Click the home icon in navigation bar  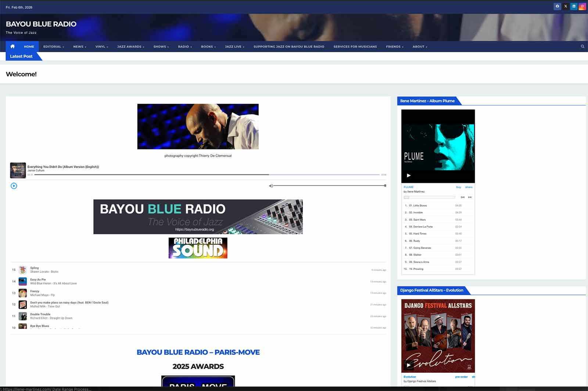pos(12,46)
